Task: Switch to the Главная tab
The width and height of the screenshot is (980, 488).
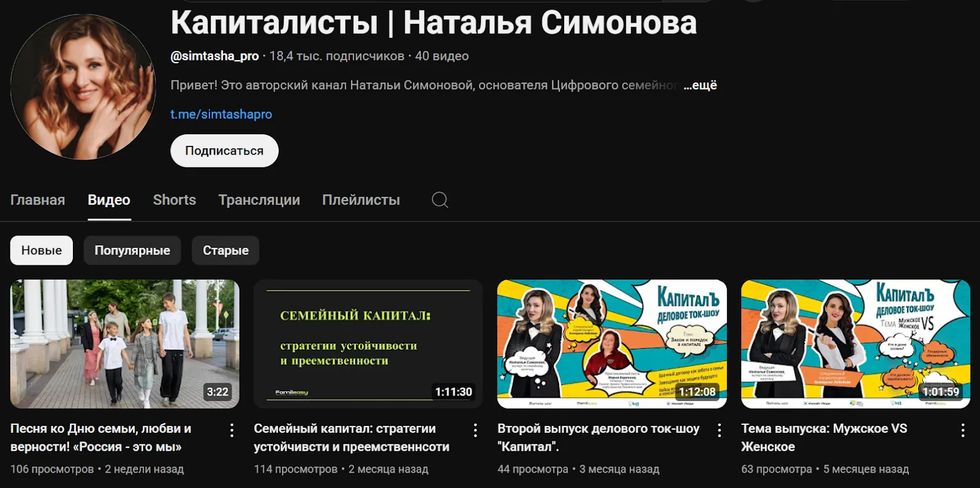Action: pos(37,200)
